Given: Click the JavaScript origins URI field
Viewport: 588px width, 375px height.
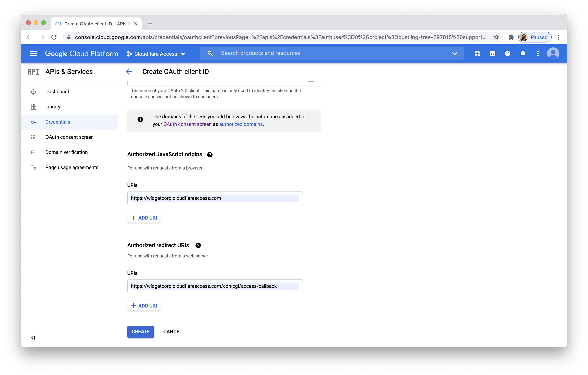Looking at the screenshot, I should tap(215, 198).
